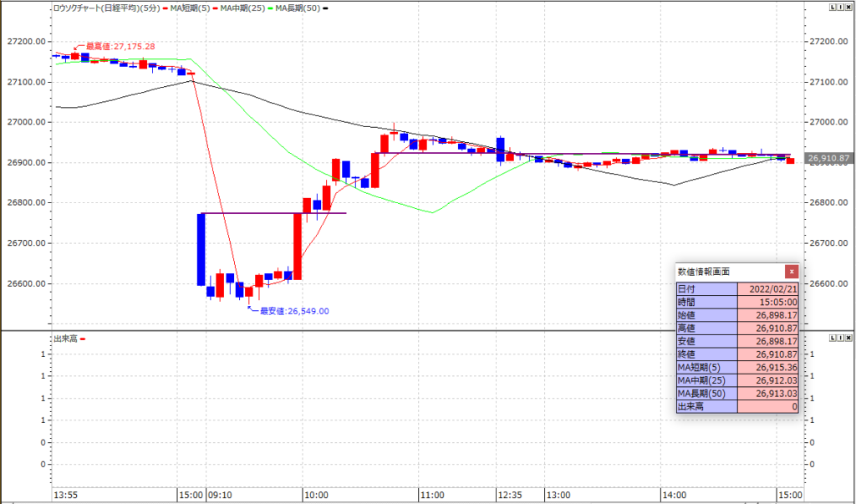Click the green color marker for MA長期(50)
This screenshot has height=504, width=856.
(270, 8)
